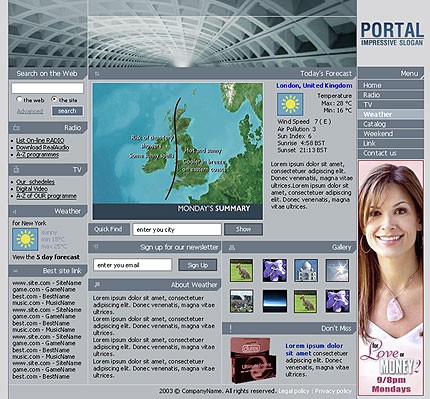This screenshot has height=399, width=430.
Task: Click the Don't Miss product image
Action: 253,360
